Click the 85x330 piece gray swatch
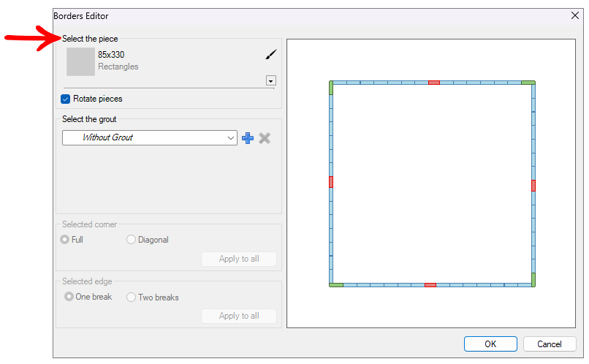This screenshot has width=589, height=364. 80,61
